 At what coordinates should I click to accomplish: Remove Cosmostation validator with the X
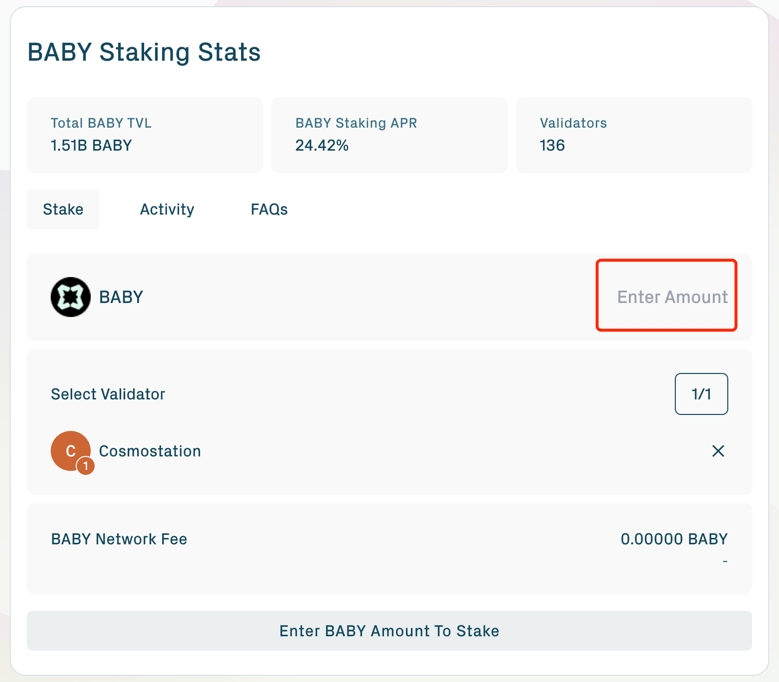coord(718,451)
